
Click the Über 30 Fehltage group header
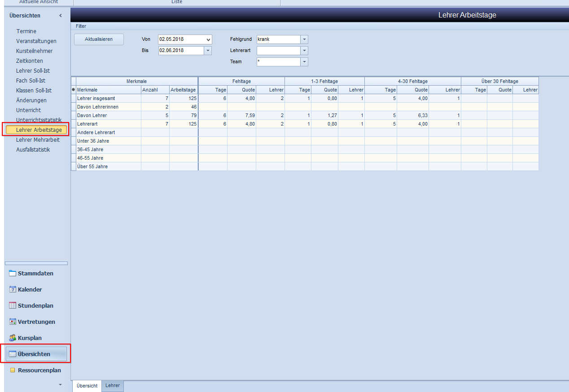(500, 81)
